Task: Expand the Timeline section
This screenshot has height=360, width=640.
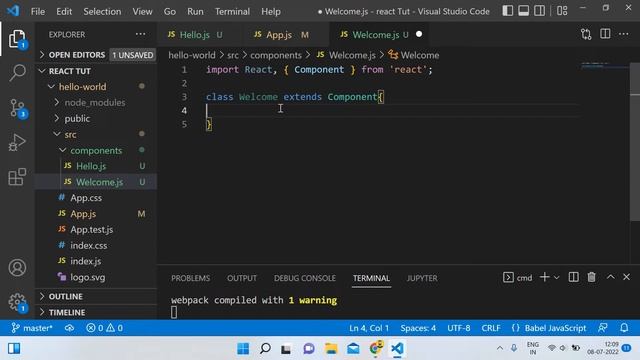Action: tap(96, 312)
